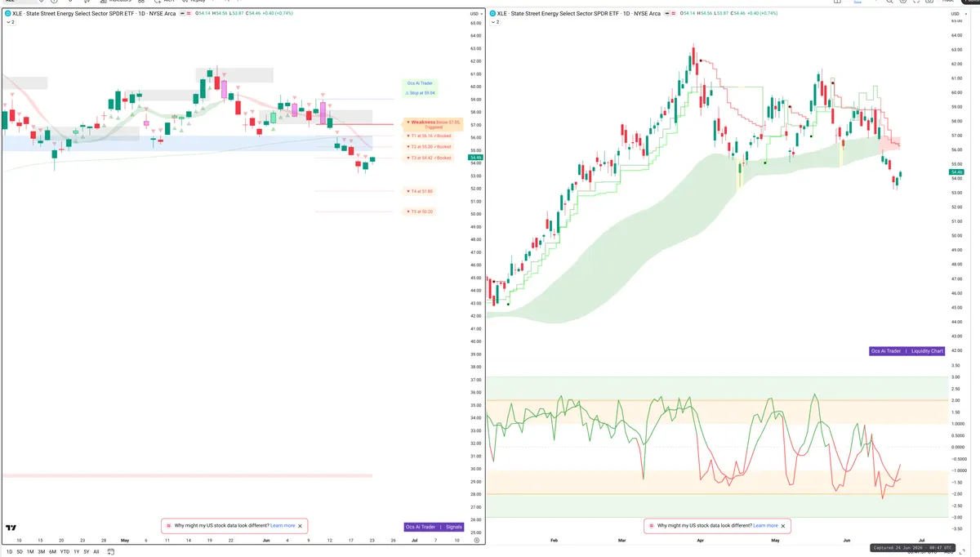This screenshot has height=557, width=980.
Task: Select the 5Y time range
Action: [86, 551]
